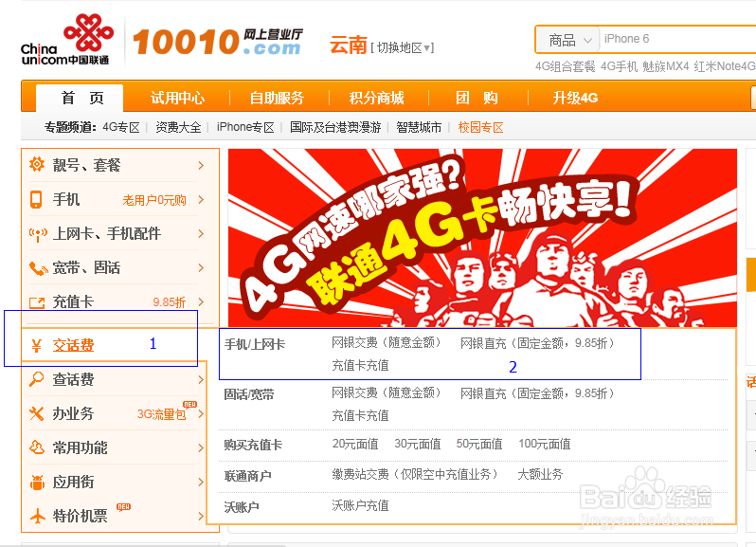Open the 切换地区 region switcher

click(x=402, y=47)
